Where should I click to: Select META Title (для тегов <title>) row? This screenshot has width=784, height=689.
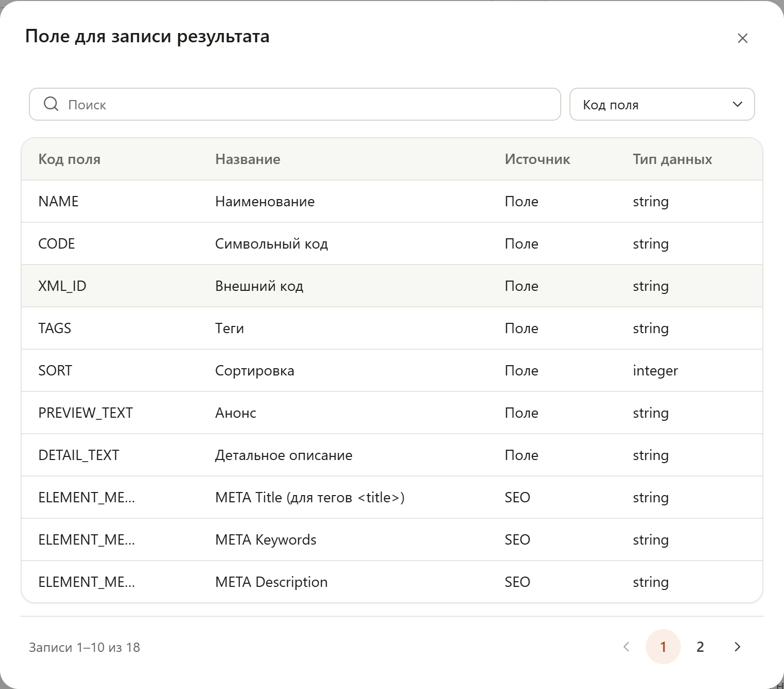tap(392, 497)
